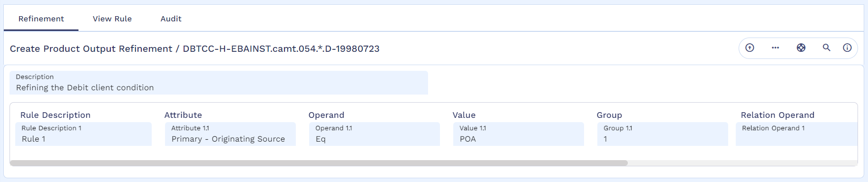This screenshot has height=182, width=868.
Task: Open the Relation Operand 1 dropdown
Action: point(796,134)
